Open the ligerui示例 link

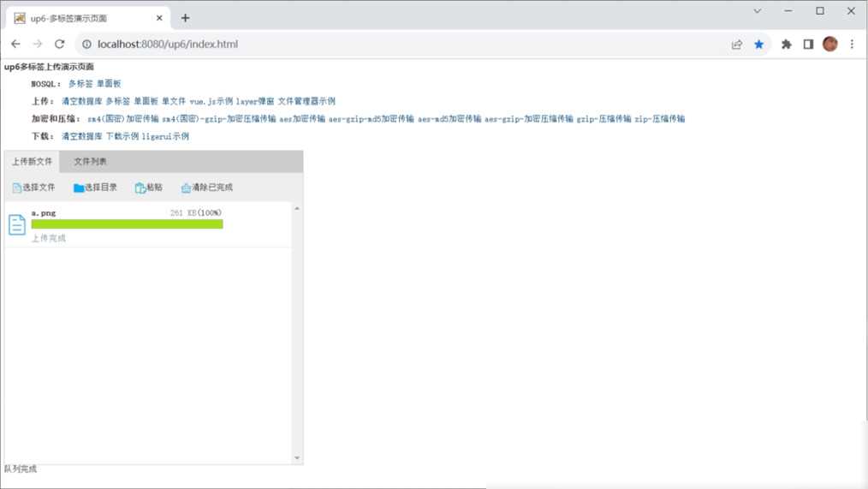[x=165, y=136]
